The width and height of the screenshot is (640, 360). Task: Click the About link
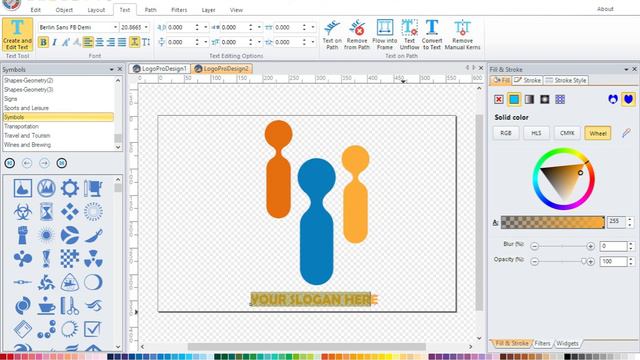(x=605, y=9)
